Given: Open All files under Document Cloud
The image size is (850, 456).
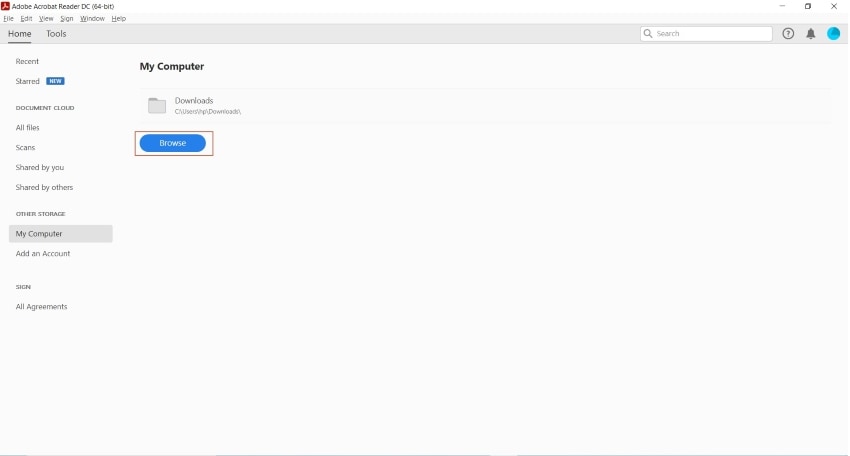Looking at the screenshot, I should (x=28, y=128).
